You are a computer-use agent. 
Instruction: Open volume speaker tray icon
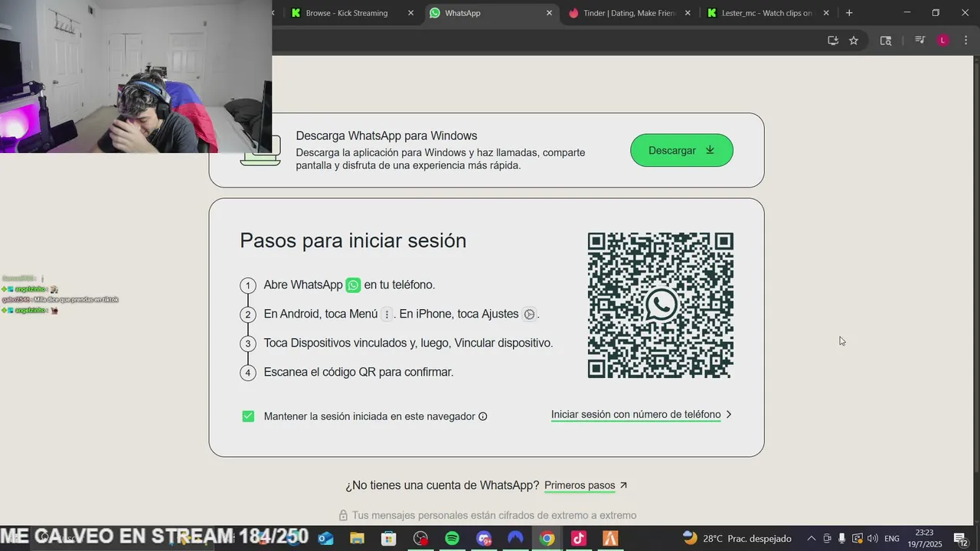pos(873,539)
